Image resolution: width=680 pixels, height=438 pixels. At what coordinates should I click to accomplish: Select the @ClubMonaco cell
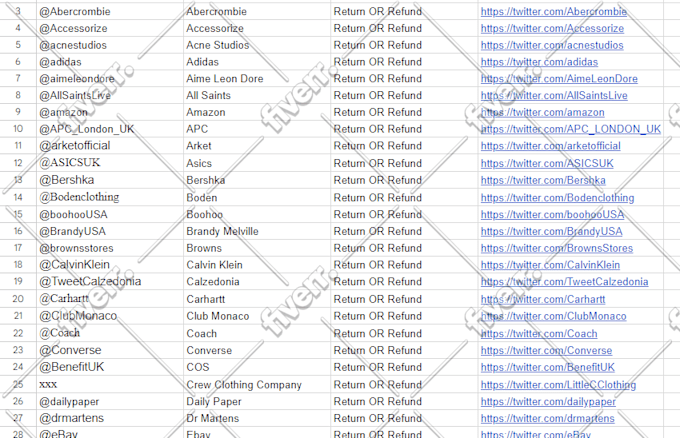click(110, 316)
